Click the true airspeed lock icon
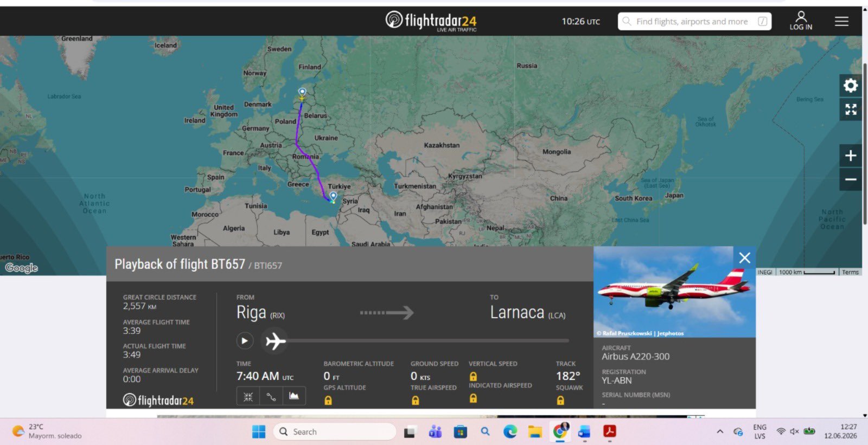The image size is (868, 445). (x=415, y=401)
